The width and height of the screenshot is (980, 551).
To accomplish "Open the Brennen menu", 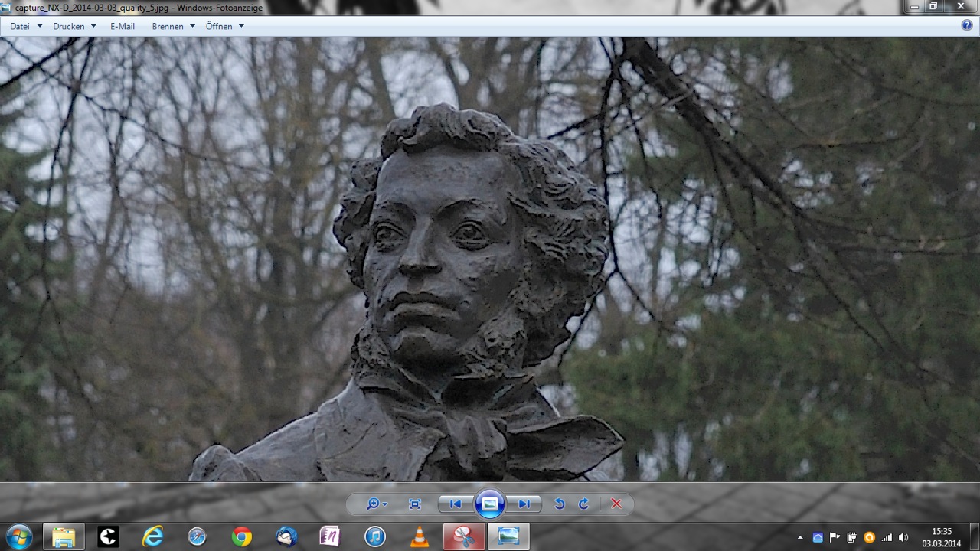I will coord(168,26).
